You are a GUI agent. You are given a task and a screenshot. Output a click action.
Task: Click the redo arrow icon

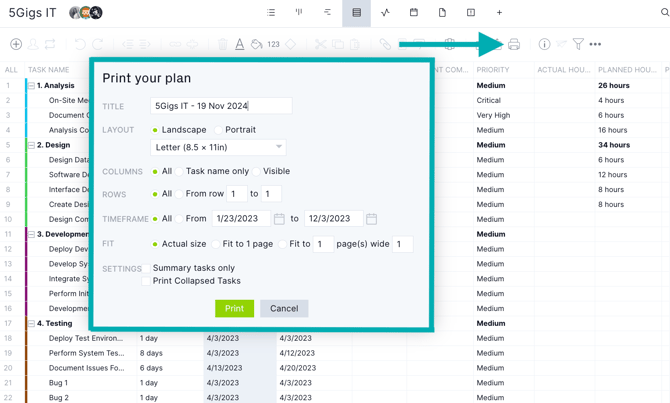click(98, 44)
